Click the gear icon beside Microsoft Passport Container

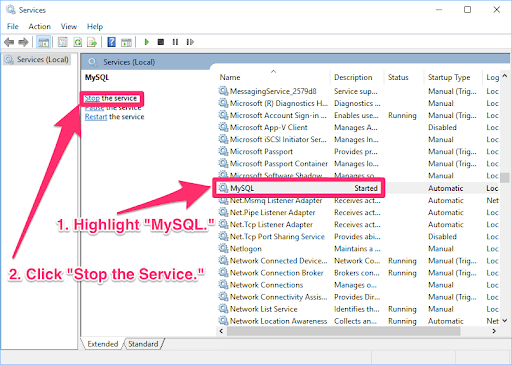223,163
